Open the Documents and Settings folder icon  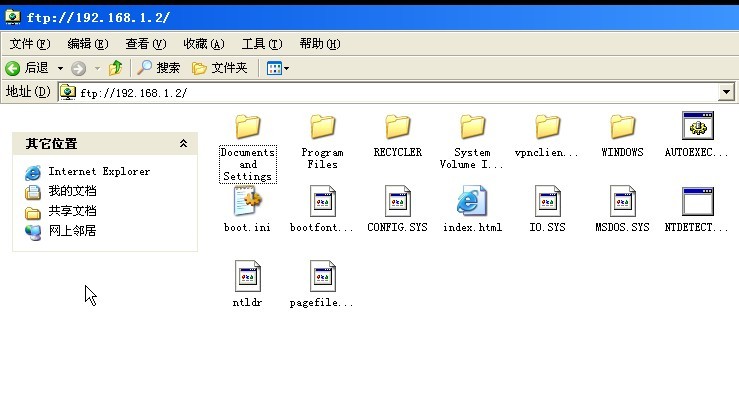pos(248,126)
